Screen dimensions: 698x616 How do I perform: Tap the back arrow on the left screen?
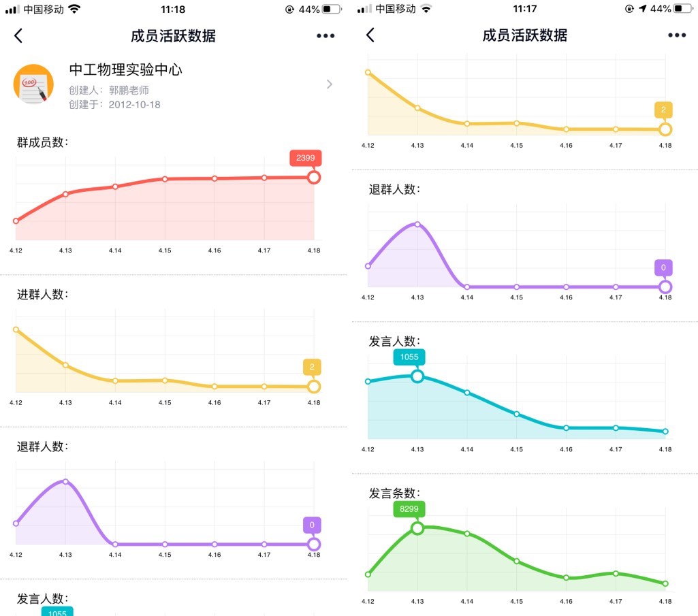pyautogui.click(x=18, y=36)
